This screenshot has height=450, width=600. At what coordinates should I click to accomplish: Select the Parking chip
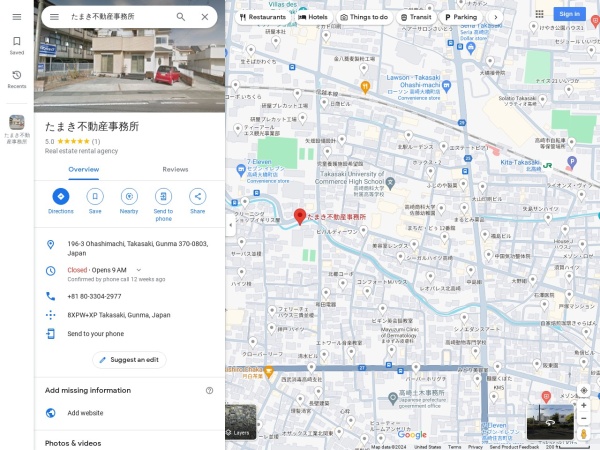tap(461, 17)
